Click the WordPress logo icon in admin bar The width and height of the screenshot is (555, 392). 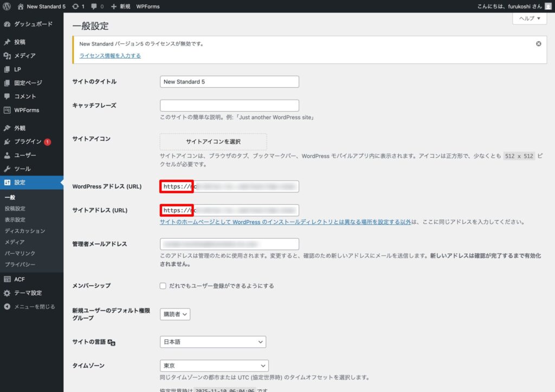(7, 7)
